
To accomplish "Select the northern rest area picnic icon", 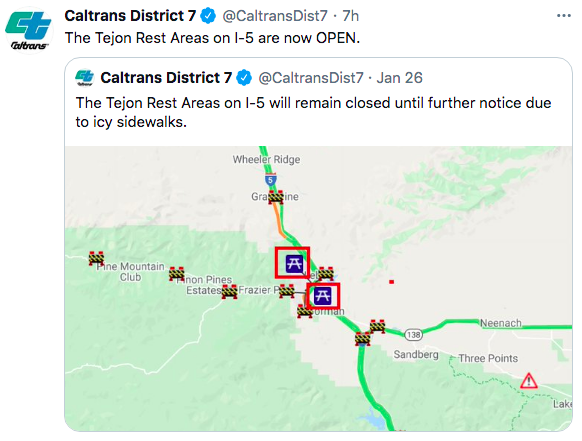I will [294, 264].
